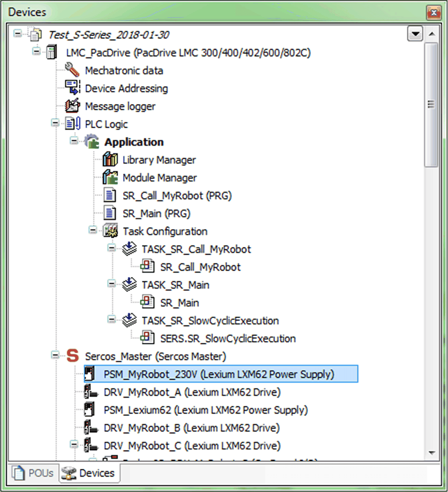Click the DRV_MyRobot_B drive icon
This screenshot has width=448, height=492.
(91, 427)
